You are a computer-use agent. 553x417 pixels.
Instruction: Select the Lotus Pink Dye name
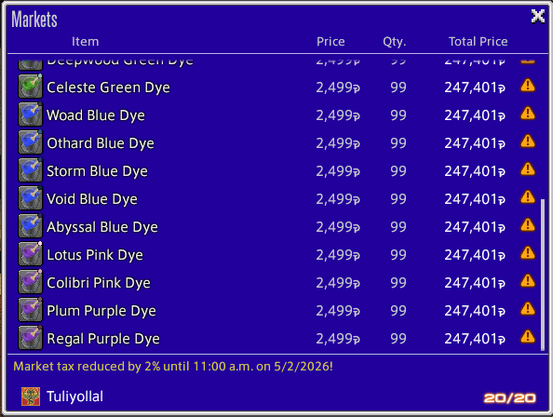[x=95, y=255]
